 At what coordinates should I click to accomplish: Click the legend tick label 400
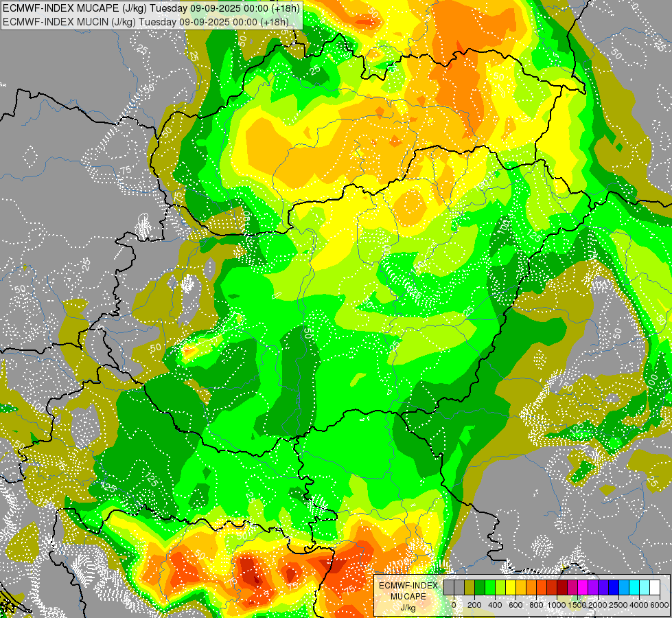tap(495, 605)
